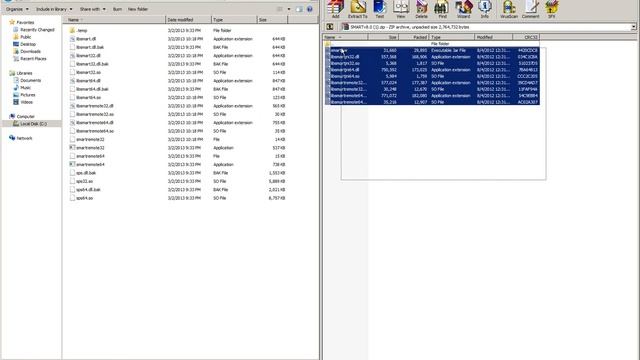Image resolution: width=640 pixels, height=360 pixels.
Task: Click the Delete icon in WinRAR toolbar
Action: [x=421, y=9]
